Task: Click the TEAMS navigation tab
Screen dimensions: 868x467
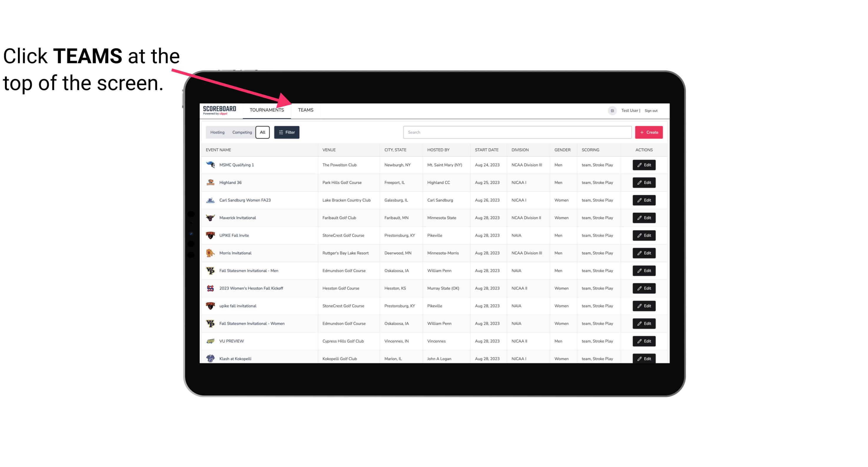Action: click(x=305, y=110)
